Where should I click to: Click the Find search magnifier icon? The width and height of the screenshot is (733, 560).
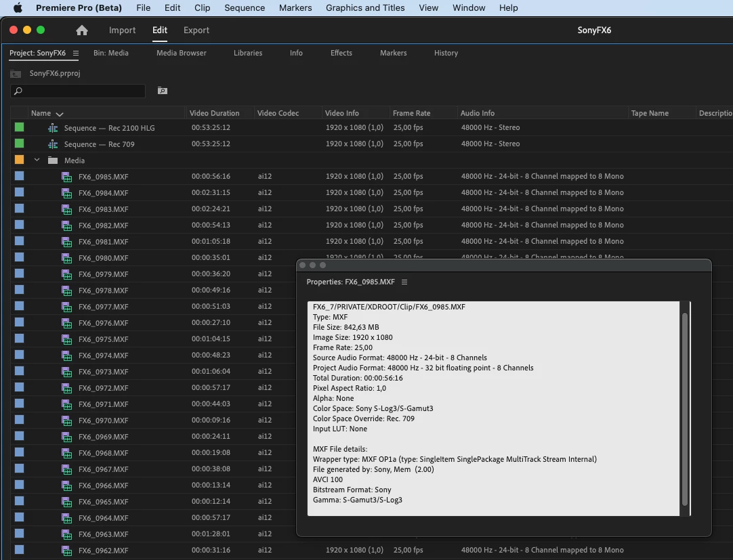tap(18, 91)
